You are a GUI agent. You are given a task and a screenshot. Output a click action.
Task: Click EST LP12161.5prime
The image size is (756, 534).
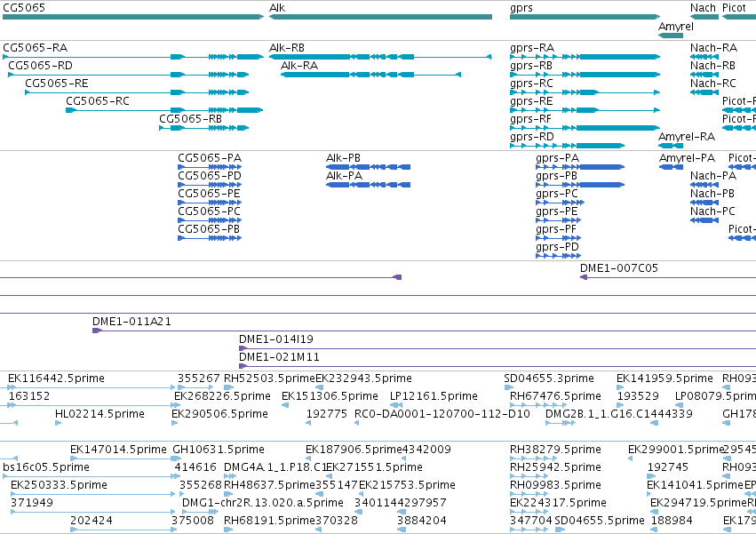pos(434,396)
